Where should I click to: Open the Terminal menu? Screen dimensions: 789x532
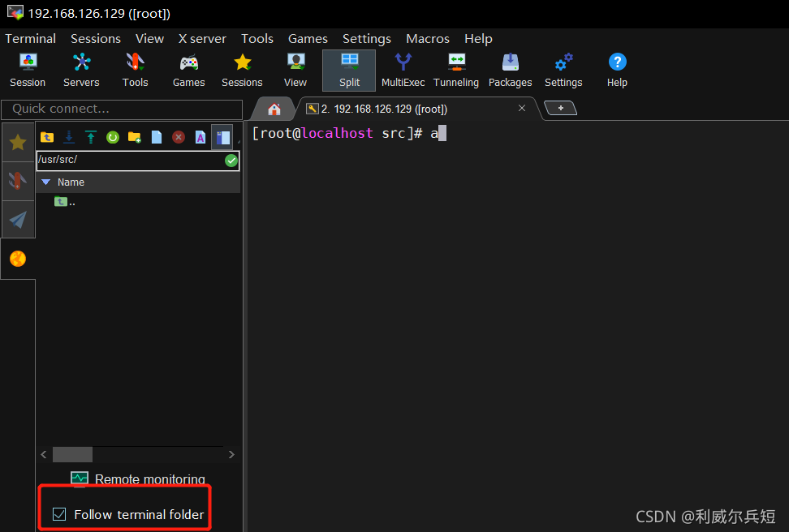[30, 39]
